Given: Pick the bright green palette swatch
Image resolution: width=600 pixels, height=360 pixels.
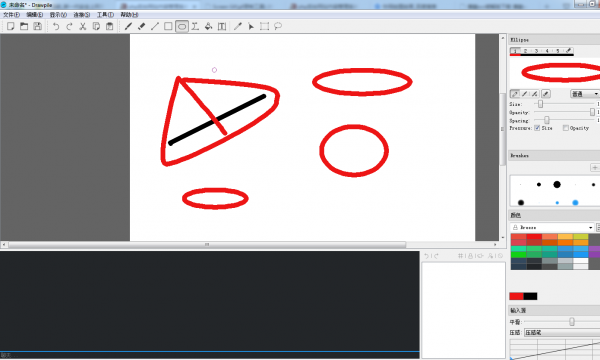Looking at the screenshot, I should coord(518,254).
